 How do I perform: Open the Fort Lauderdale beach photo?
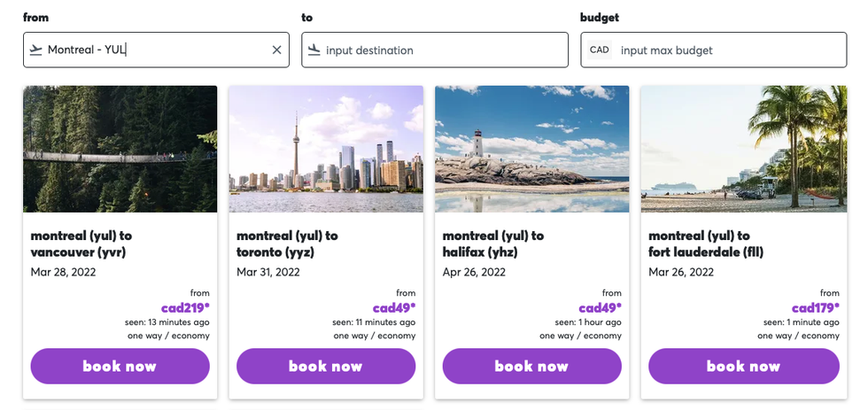(743, 149)
